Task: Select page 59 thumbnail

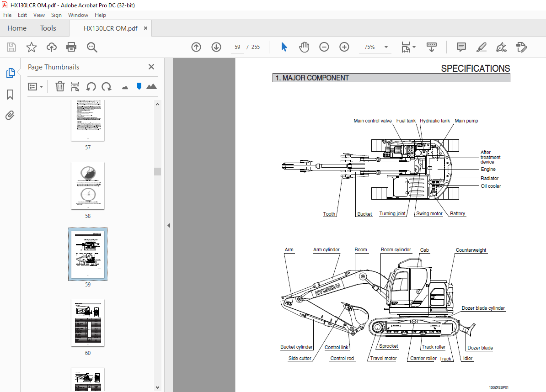Action: point(88,254)
